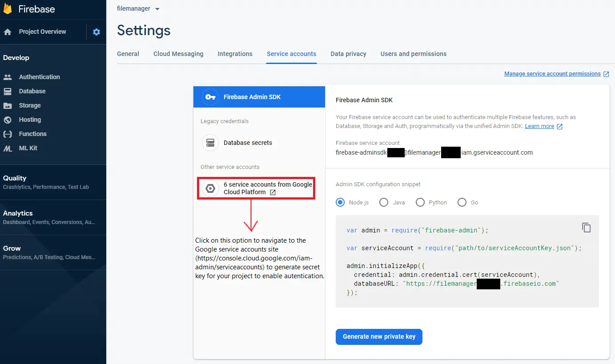Click the Hosting globe icon
Screen dimensions: 615x364
coord(8,120)
